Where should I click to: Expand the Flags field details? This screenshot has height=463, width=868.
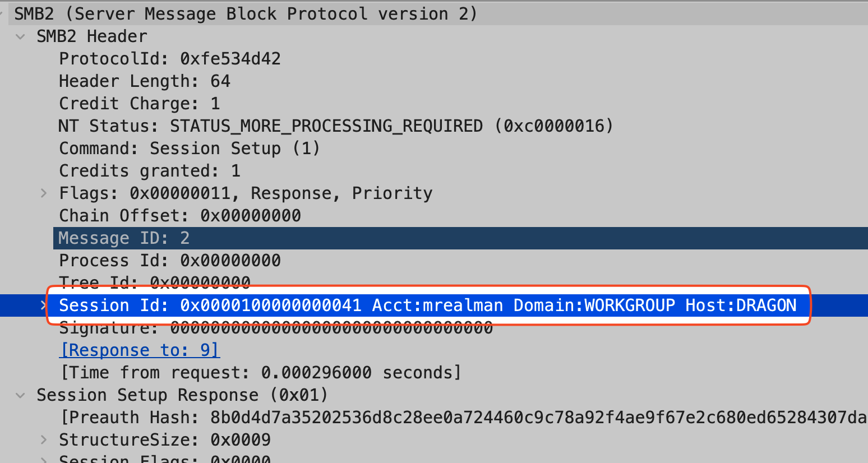(x=43, y=193)
